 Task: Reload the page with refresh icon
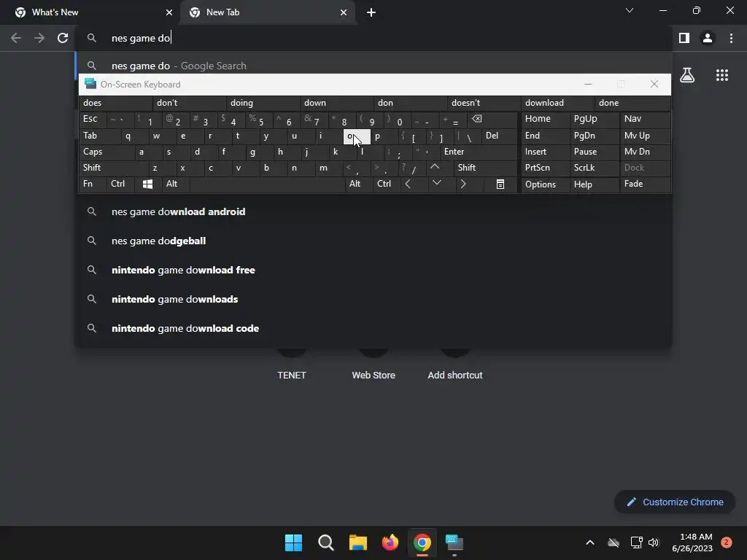63,38
